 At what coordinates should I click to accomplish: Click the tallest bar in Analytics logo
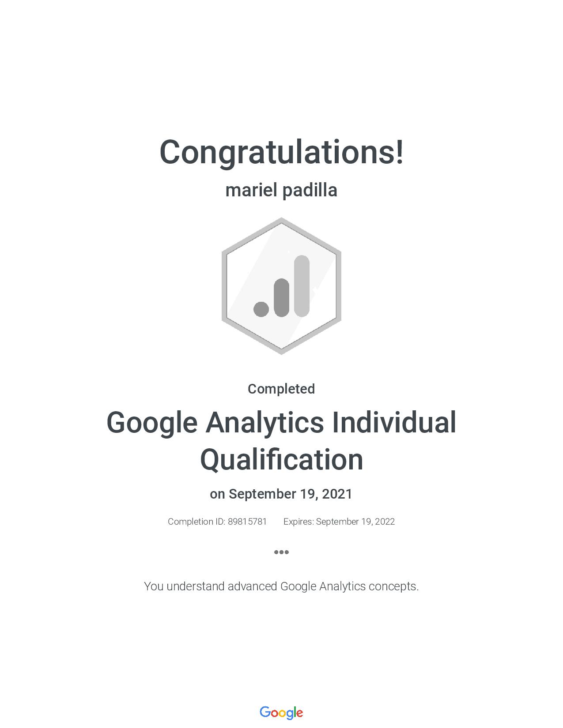click(302, 285)
